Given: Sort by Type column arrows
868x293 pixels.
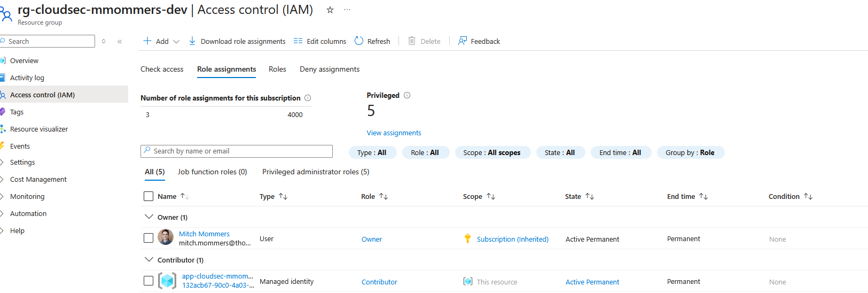Looking at the screenshot, I should 283,196.
